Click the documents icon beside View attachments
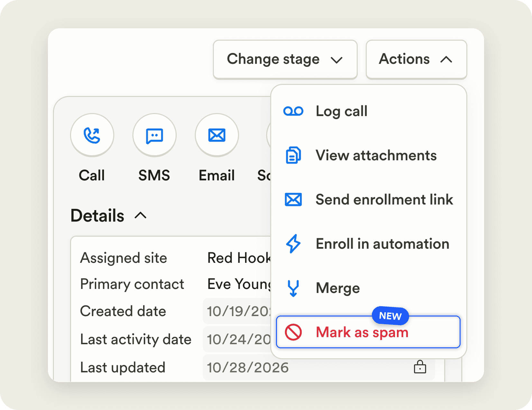532x410 pixels. click(x=293, y=156)
